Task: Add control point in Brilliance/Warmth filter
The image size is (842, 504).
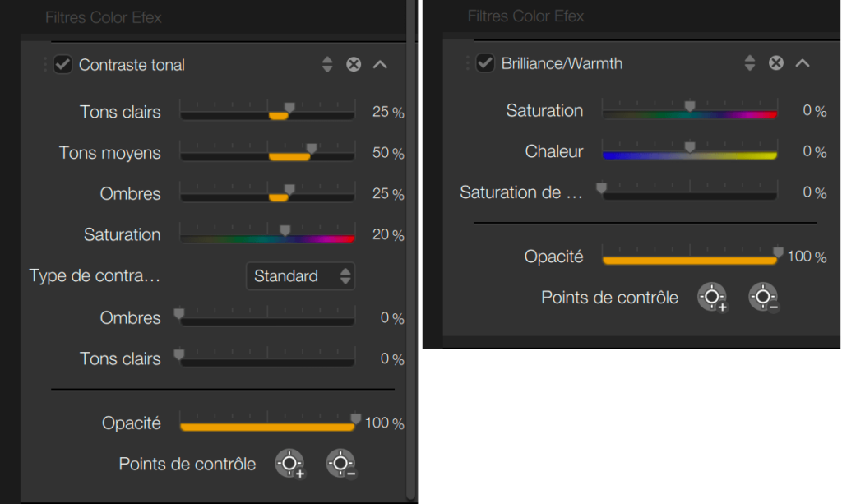Action: pyautogui.click(x=712, y=298)
